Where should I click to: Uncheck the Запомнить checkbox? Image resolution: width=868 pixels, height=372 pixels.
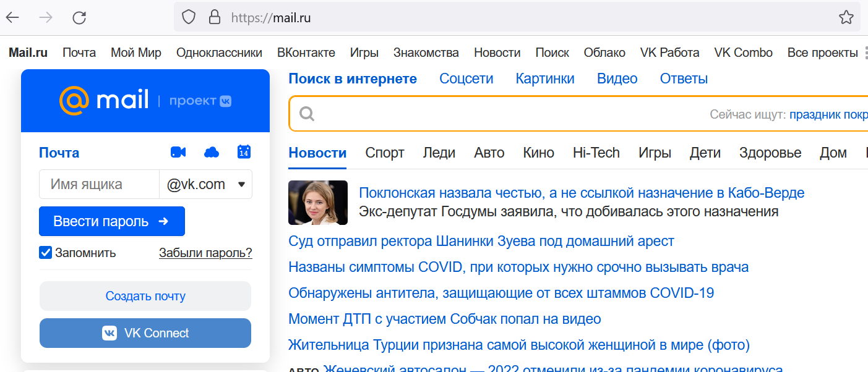click(45, 253)
